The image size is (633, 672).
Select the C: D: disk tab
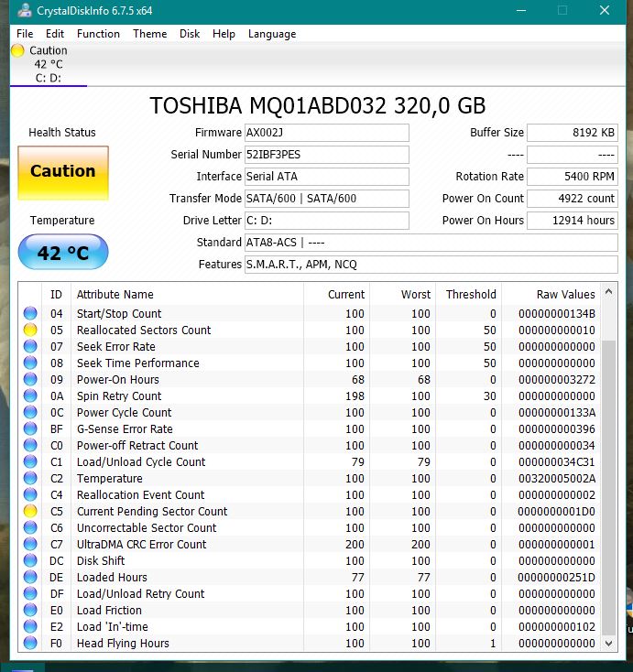click(x=49, y=64)
